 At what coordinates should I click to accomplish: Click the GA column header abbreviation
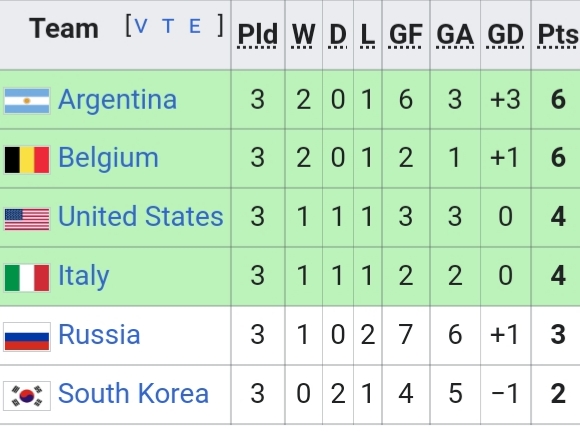point(455,35)
